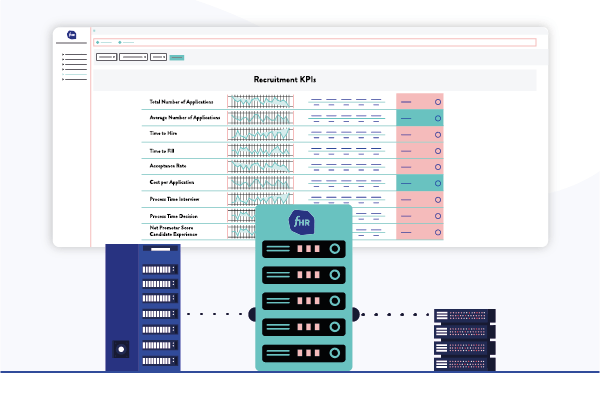
Task: Click the power button on the blue server tower
Action: tap(121, 349)
